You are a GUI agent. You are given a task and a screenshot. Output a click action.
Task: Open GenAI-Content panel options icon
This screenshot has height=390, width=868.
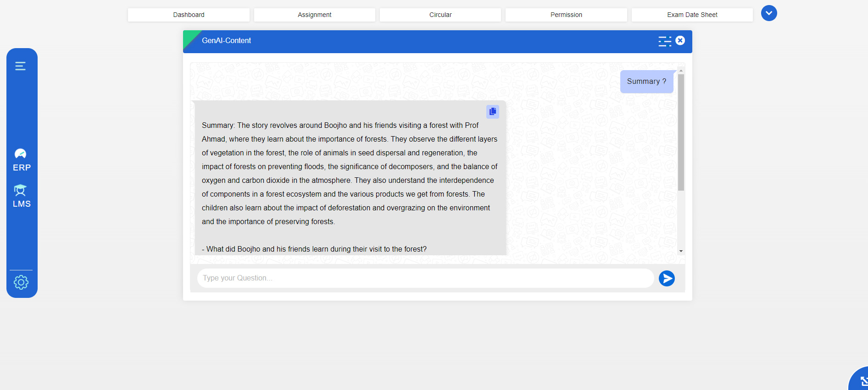pos(665,41)
